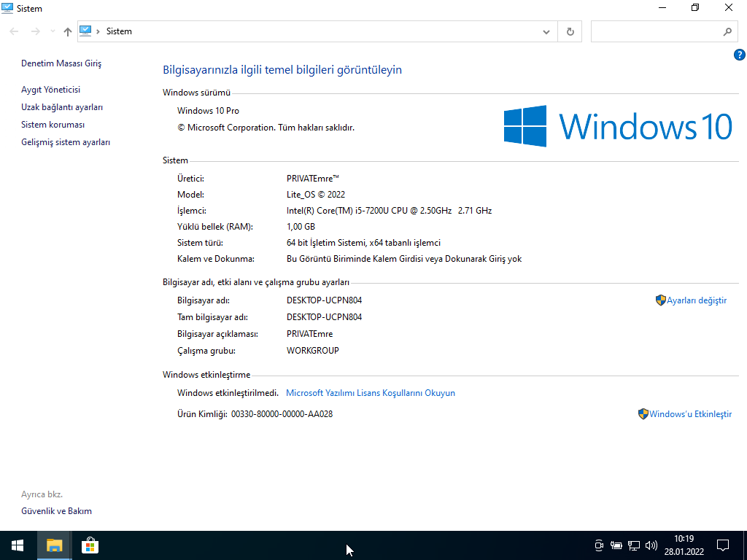The height and width of the screenshot is (560, 747).
Task: Click the Windows 10 logo
Action: tap(618, 126)
